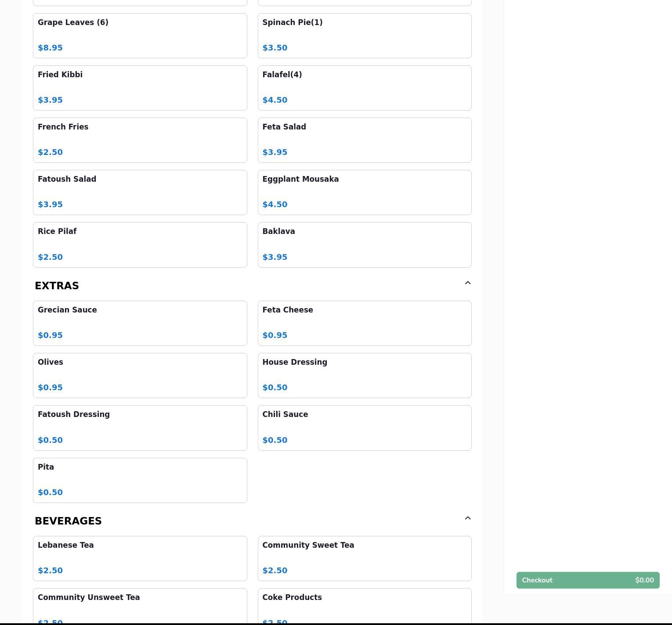This screenshot has height=625, width=672.
Task: Select Falafel(4) menu card
Action: pyautogui.click(x=364, y=88)
